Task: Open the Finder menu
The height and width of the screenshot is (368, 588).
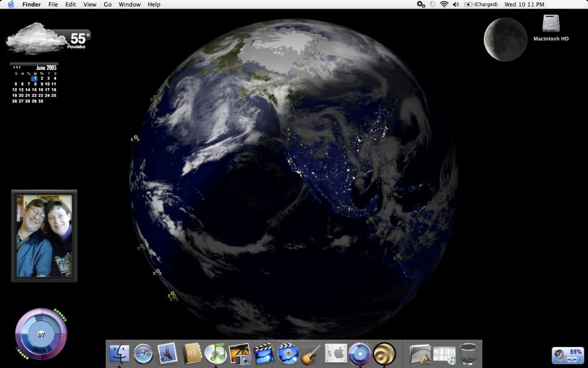Action: (31, 4)
